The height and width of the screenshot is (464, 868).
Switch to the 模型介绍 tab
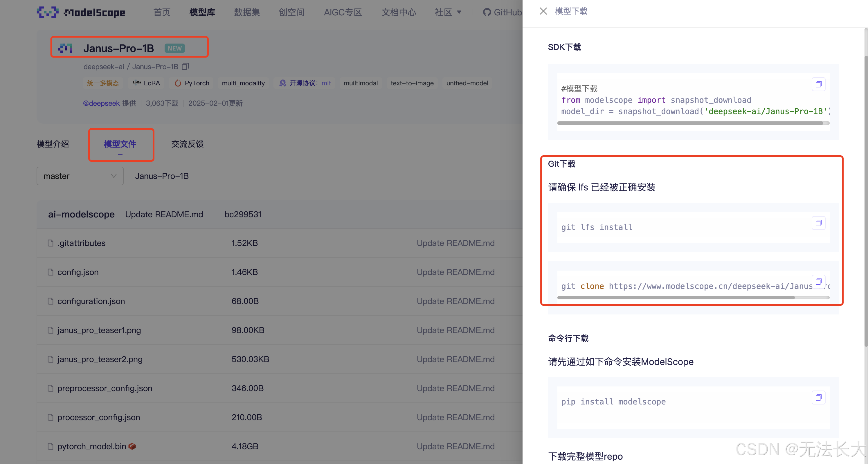(x=53, y=144)
